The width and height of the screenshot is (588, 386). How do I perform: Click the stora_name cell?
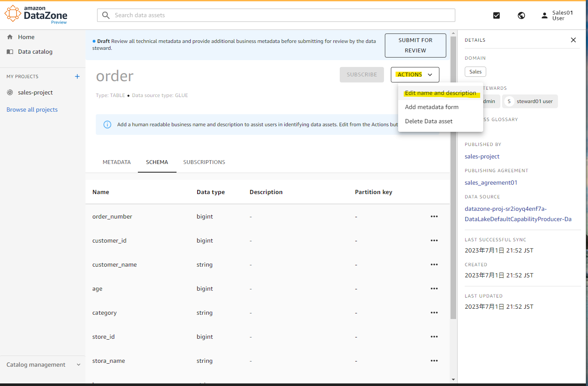pyautogui.click(x=109, y=361)
